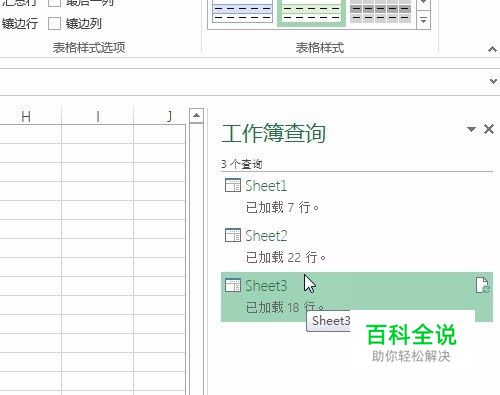Click the Sheet1 query table icon
The height and width of the screenshot is (395, 500).
tap(233, 185)
